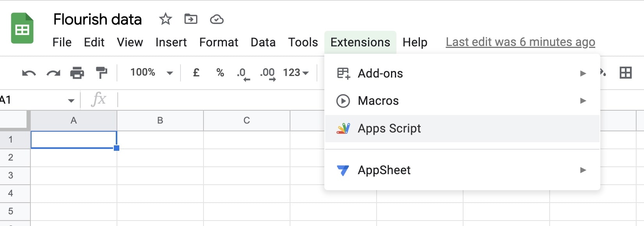Choose Apps Script from Extensions menu
Viewport: 644px width, 226px height.
pyautogui.click(x=462, y=129)
